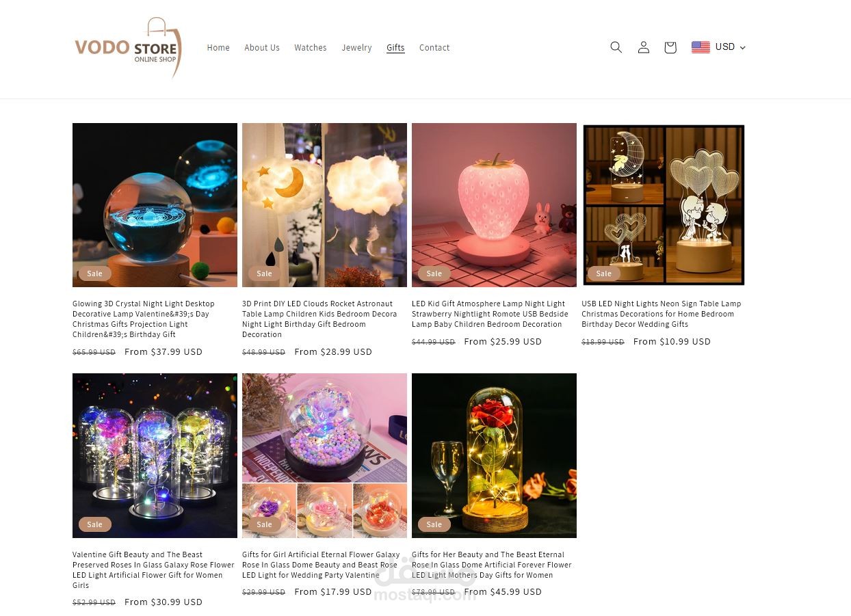Click the VODO Store logo

pyautogui.click(x=128, y=48)
